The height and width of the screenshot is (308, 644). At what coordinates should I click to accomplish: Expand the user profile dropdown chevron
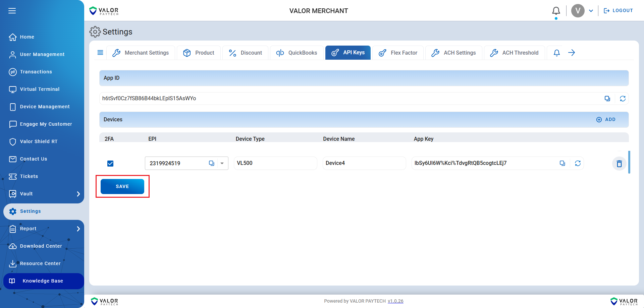click(x=591, y=11)
